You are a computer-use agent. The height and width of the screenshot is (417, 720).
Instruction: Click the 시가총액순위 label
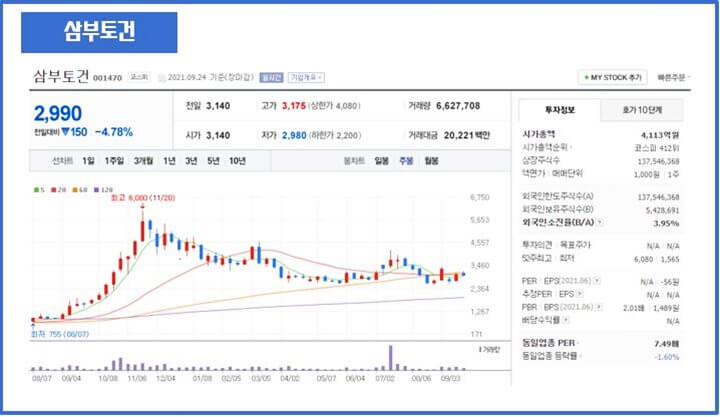tap(545, 147)
